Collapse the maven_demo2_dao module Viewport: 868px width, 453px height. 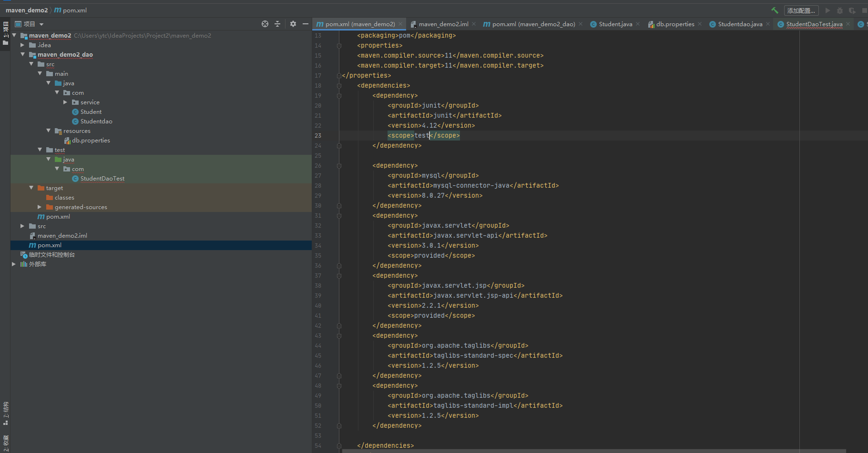pyautogui.click(x=22, y=54)
